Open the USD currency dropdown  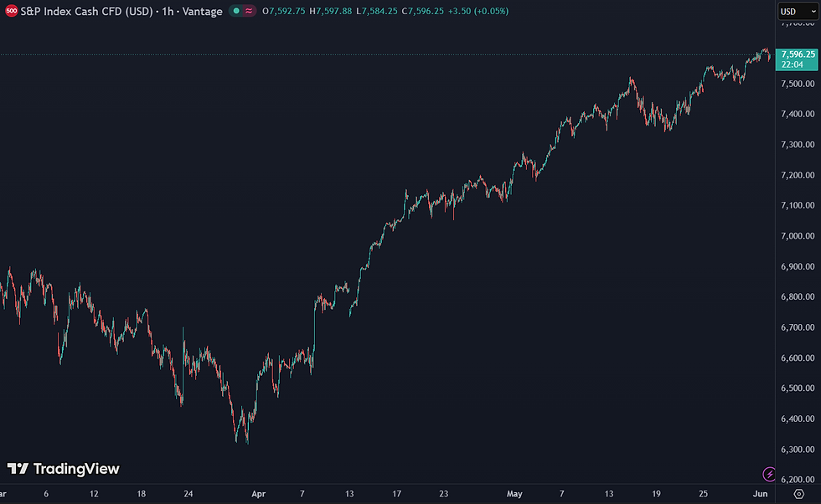tap(798, 12)
